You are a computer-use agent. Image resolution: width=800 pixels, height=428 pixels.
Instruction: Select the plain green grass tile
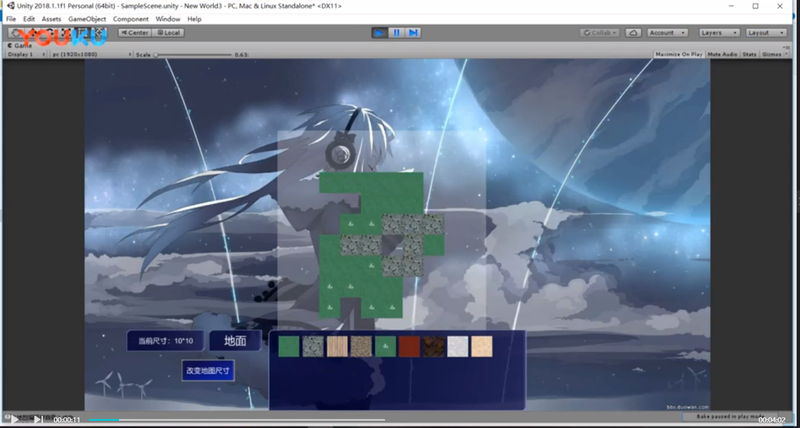pos(289,346)
